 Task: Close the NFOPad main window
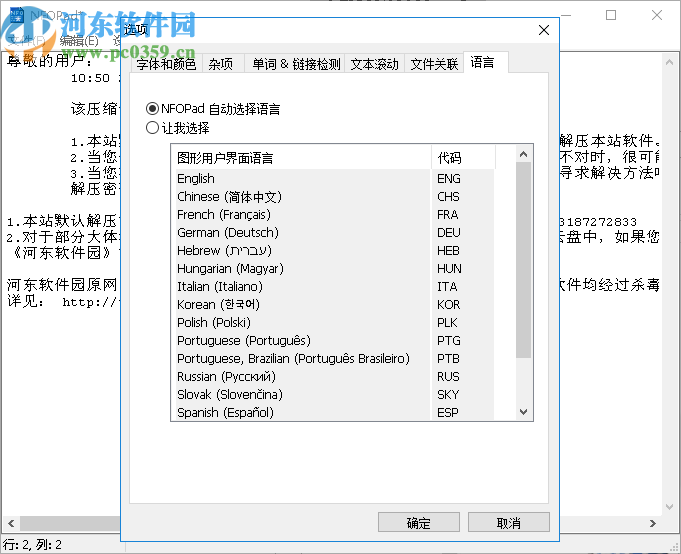[657, 15]
